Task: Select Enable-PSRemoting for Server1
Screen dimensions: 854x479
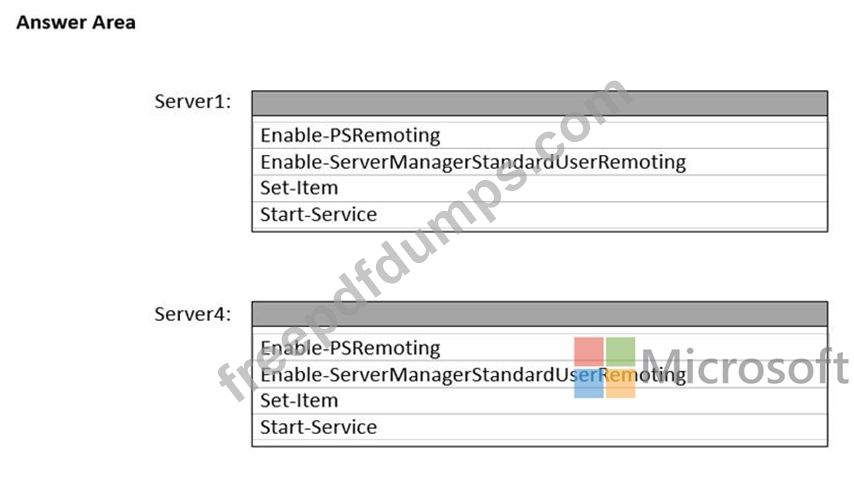Action: (350, 135)
